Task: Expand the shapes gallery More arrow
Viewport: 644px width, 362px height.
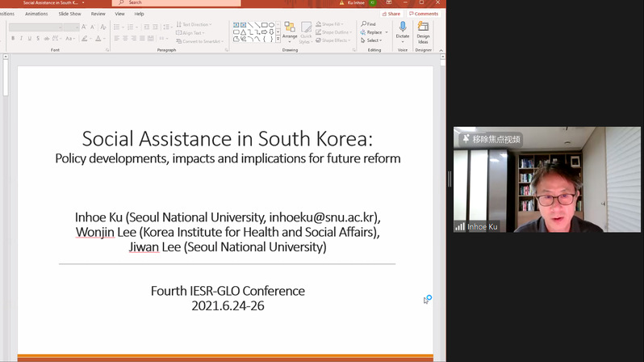Action: [x=276, y=39]
